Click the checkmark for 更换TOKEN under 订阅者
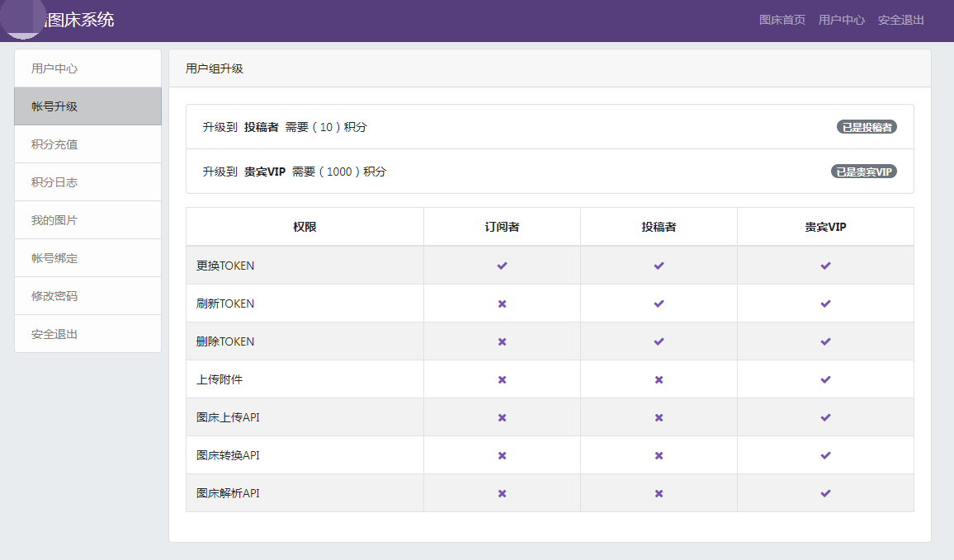 501,265
